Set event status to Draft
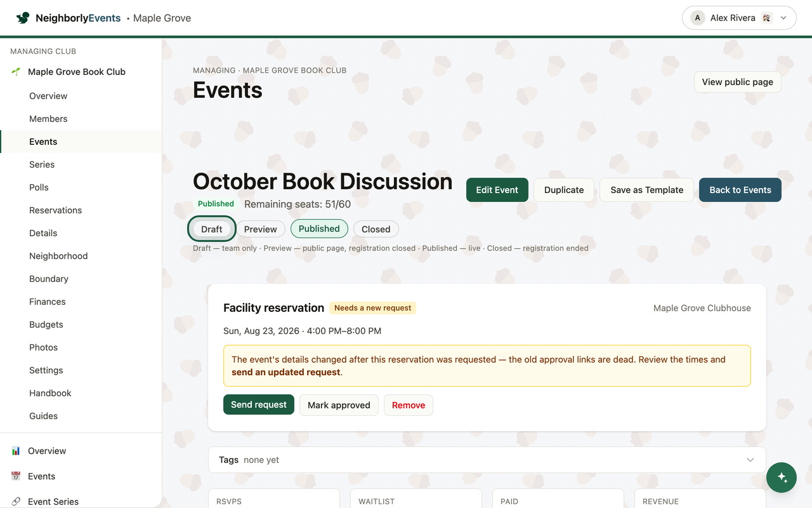812x508 pixels. (212, 229)
